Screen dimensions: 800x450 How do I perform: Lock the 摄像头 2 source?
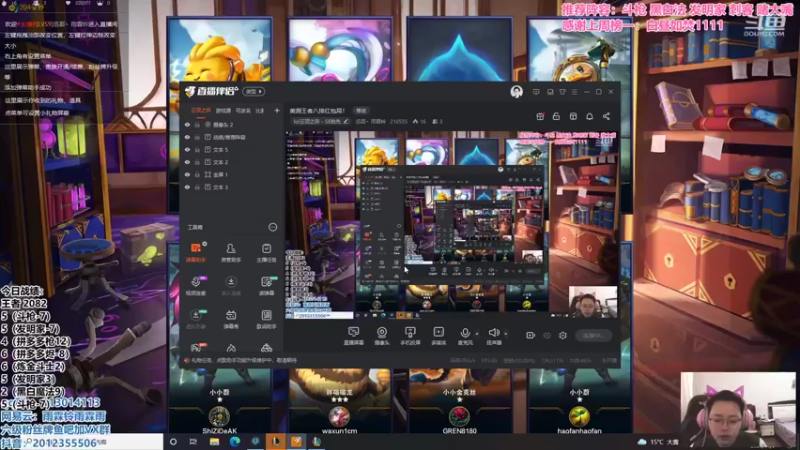(197, 124)
